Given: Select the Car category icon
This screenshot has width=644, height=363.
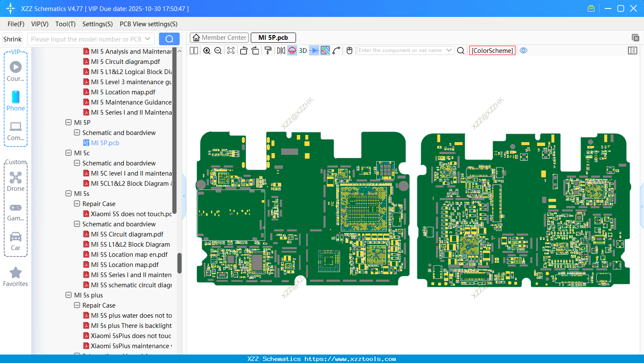Looking at the screenshot, I should (x=16, y=241).
